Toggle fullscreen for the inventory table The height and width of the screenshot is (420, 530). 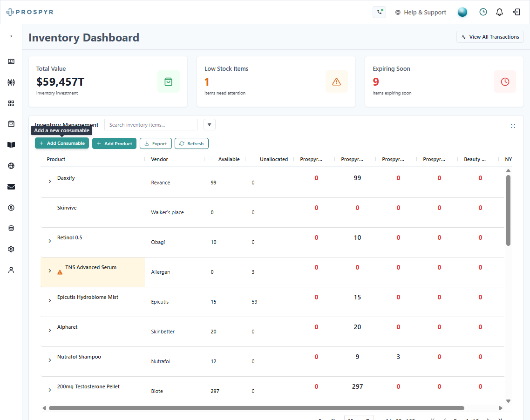coord(513,126)
